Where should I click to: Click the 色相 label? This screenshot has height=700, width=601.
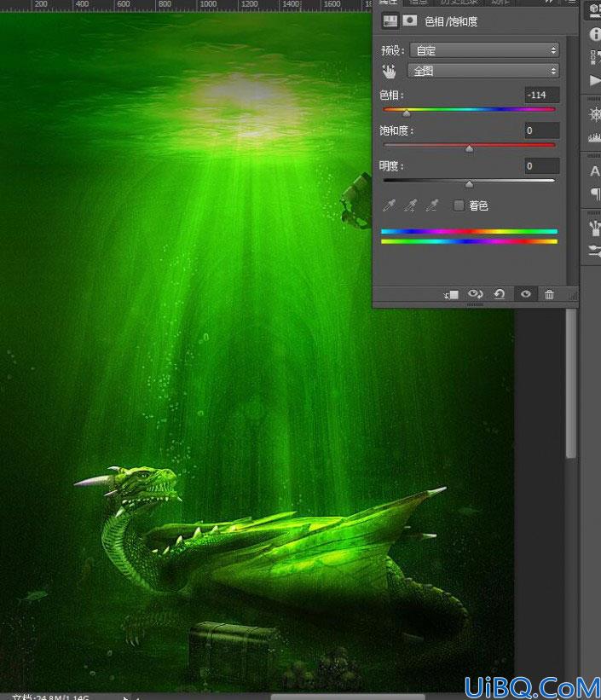(391, 95)
